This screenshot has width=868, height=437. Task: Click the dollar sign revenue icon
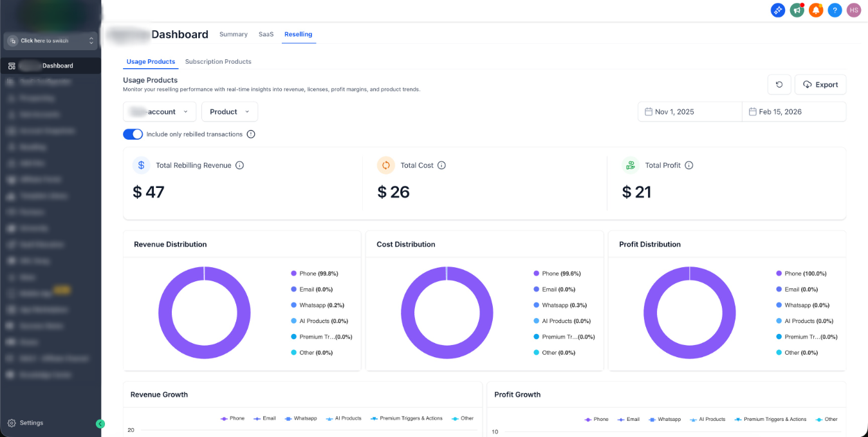142,165
